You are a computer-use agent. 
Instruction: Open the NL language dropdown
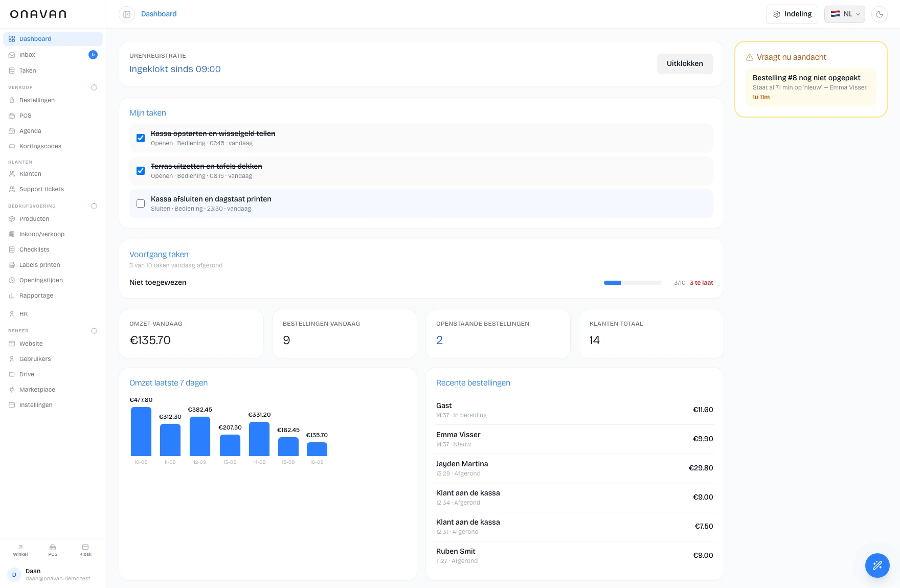tap(844, 14)
